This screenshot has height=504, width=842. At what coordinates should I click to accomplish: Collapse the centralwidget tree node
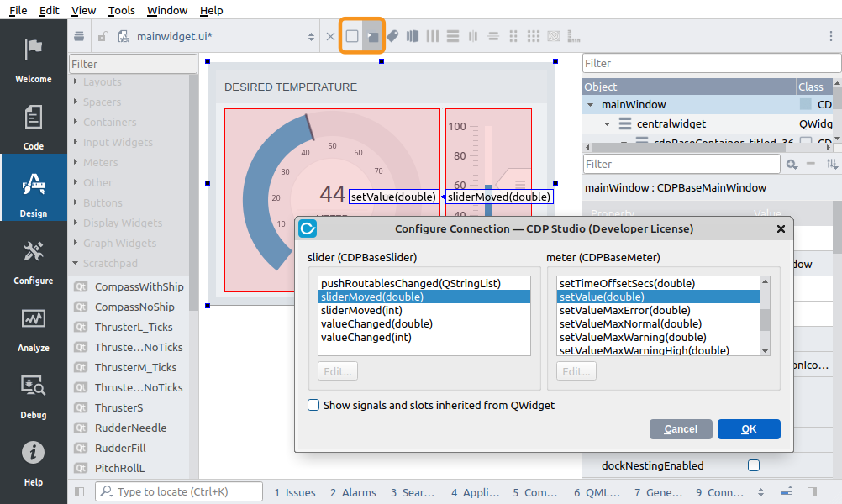(607, 124)
